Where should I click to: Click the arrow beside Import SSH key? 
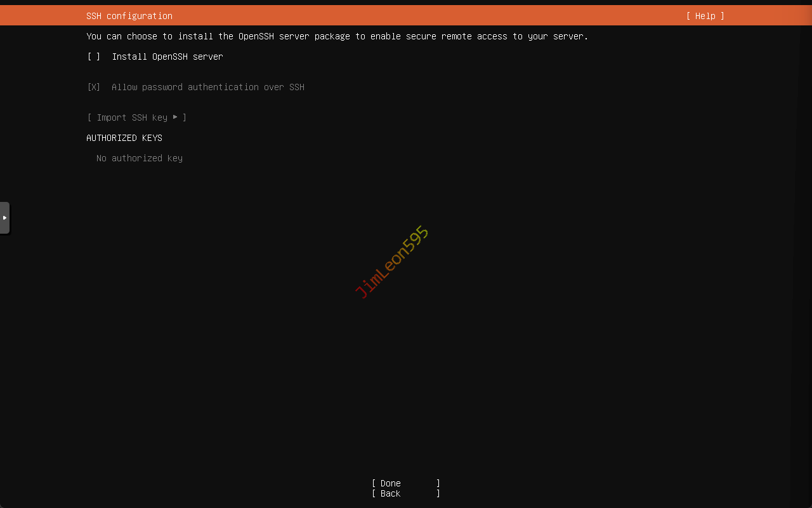(175, 117)
